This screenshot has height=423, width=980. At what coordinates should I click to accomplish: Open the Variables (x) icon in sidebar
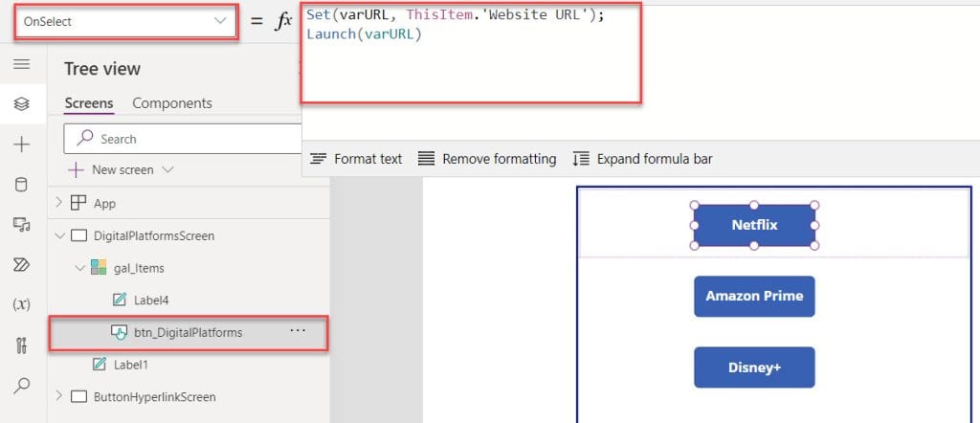[21, 305]
